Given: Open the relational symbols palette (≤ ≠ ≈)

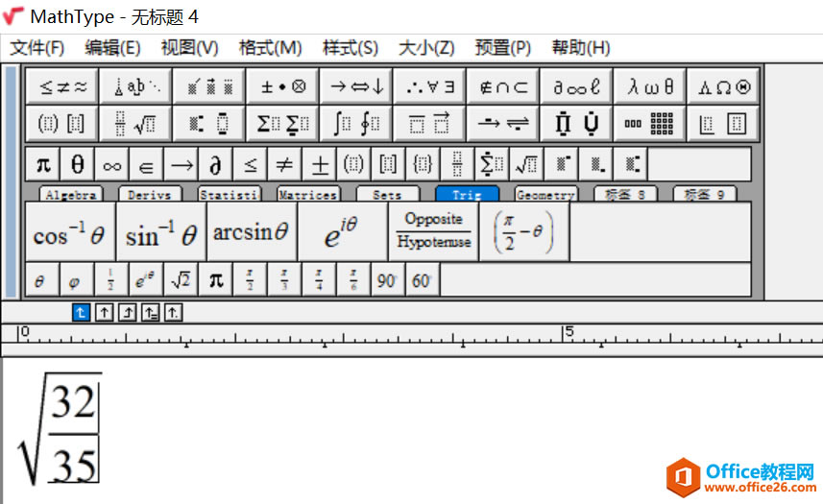Looking at the screenshot, I should [61, 86].
